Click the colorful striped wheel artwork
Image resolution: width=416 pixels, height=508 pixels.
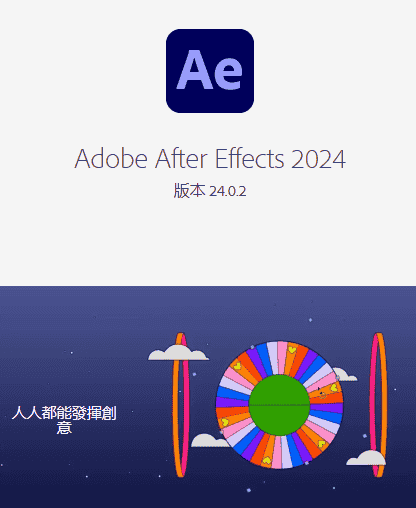click(279, 405)
